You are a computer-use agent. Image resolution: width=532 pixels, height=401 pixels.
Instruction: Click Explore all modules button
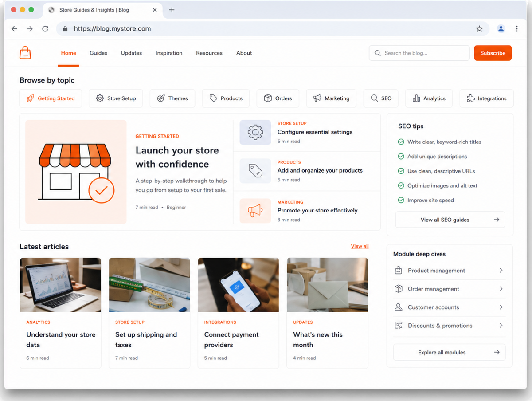[449, 352]
